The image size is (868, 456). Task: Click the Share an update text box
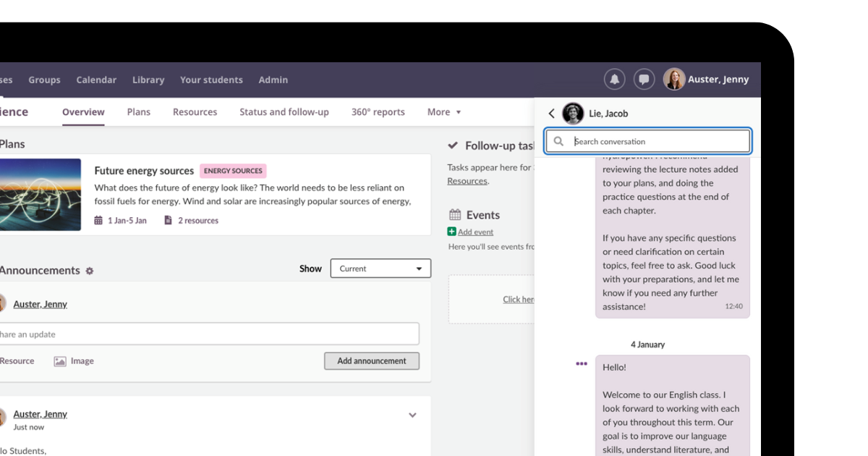[x=208, y=334]
